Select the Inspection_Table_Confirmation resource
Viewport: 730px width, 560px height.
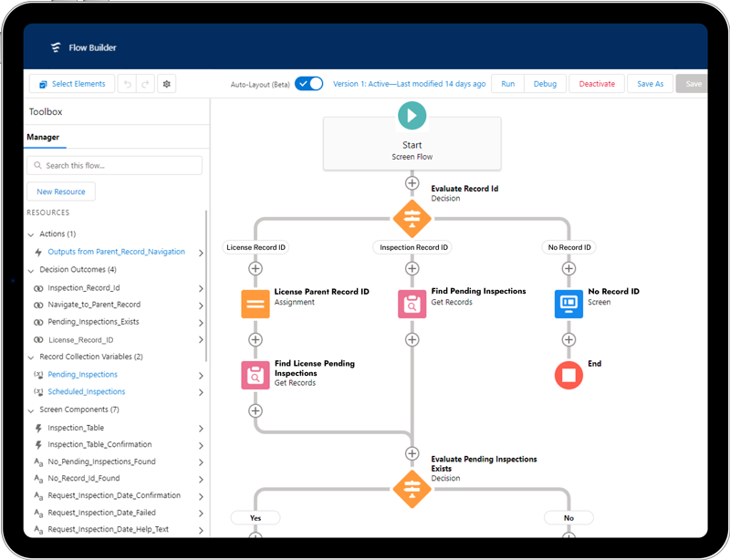click(x=99, y=444)
